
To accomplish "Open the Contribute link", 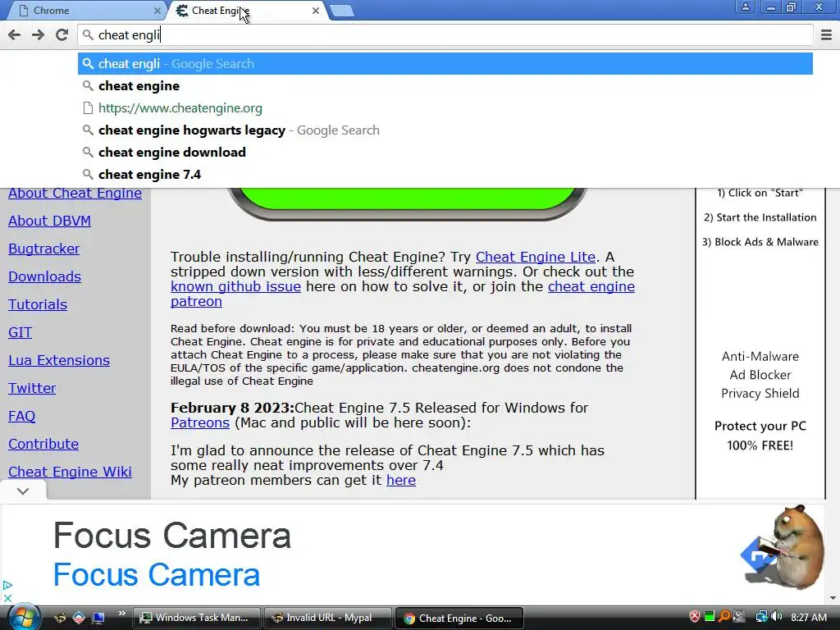I will [43, 444].
